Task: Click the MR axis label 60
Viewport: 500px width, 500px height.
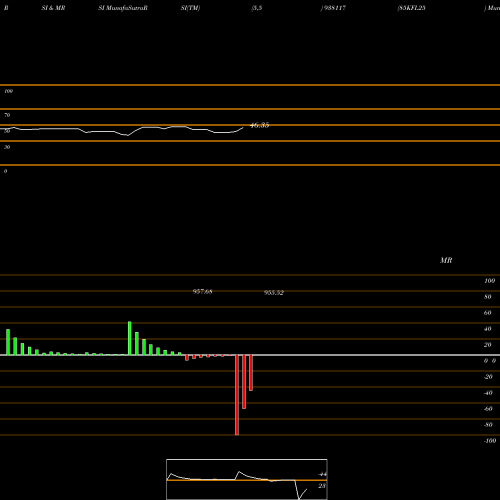Action: tap(488, 313)
